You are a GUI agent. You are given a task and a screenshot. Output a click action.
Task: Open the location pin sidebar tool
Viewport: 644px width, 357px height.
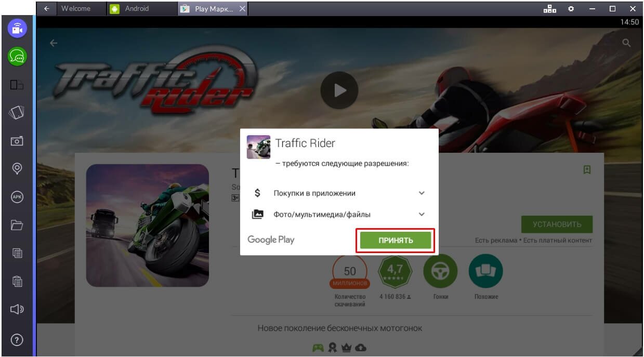point(17,169)
